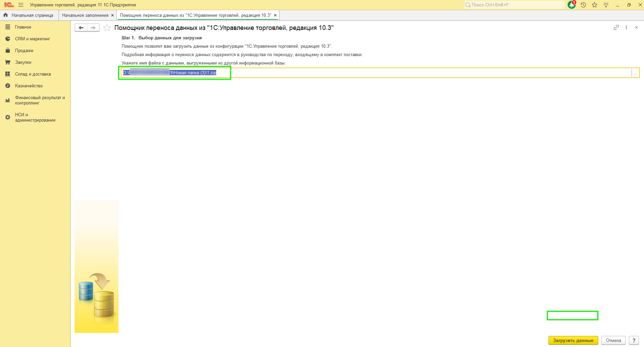Viewport: 644px width, 347px height.
Task: Open service settings lines icon
Action: 606,5
